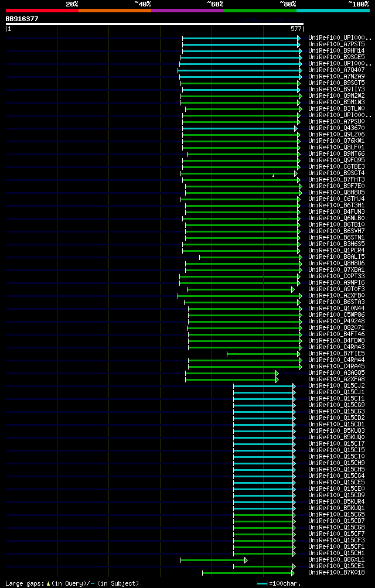Click the yellow query gap marker on the B9SGT4 row
Image resolution: width=375 pixels, height=588 pixels.
(274, 176)
